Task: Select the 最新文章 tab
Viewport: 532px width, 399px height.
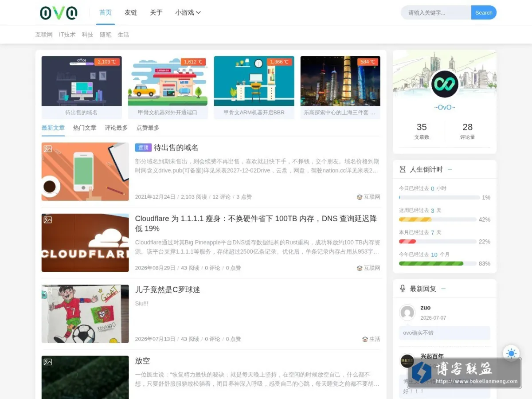Action: [53, 128]
